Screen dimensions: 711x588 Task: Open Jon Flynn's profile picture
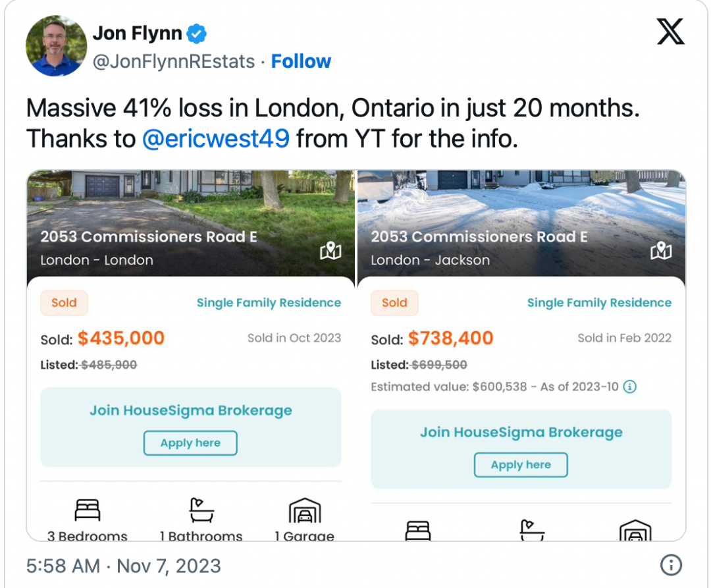pos(56,46)
